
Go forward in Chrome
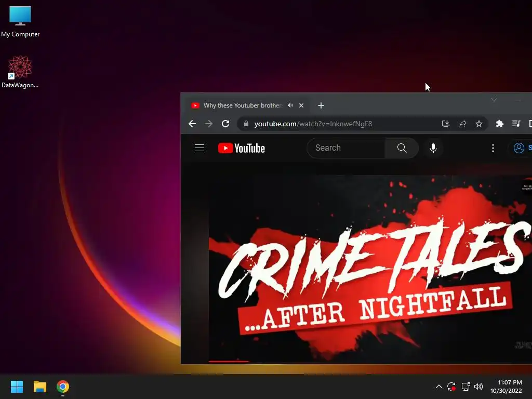(209, 124)
